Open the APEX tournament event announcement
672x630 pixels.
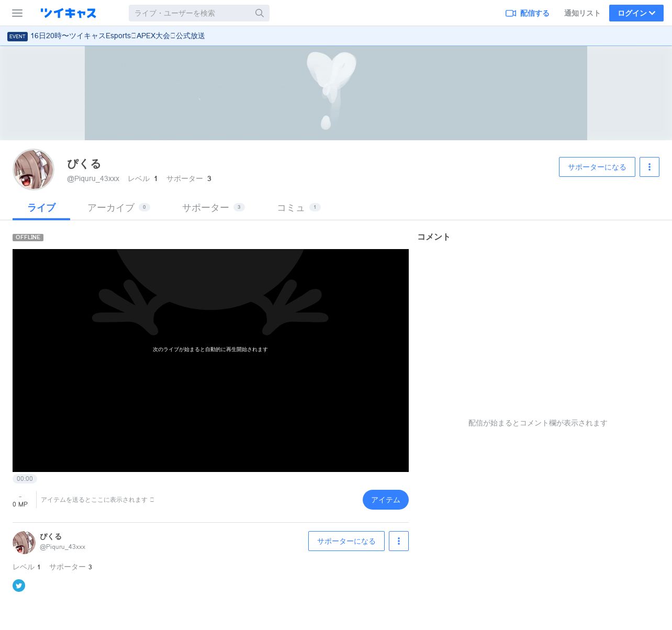coord(118,36)
